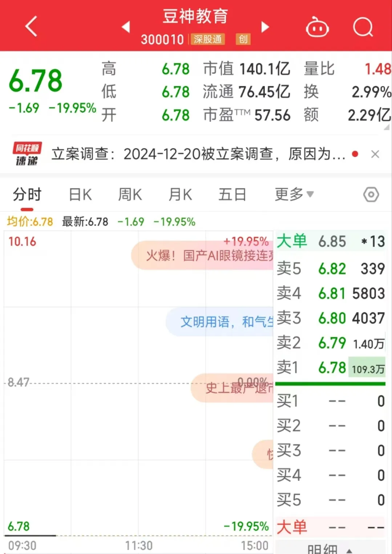Image resolution: width=392 pixels, height=554 pixels.
Task: Select the 买1 order row
Action: 331,401
